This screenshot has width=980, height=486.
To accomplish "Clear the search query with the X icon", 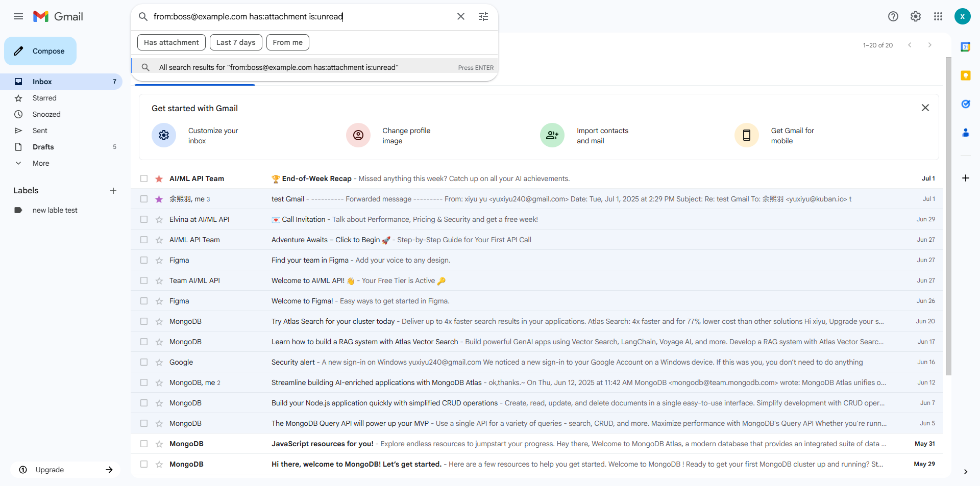I will (x=461, y=16).
